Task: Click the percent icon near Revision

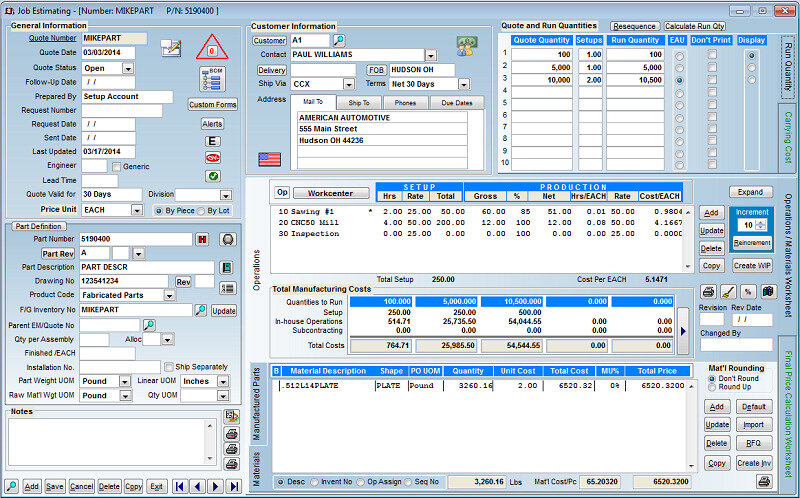Action: click(746, 291)
